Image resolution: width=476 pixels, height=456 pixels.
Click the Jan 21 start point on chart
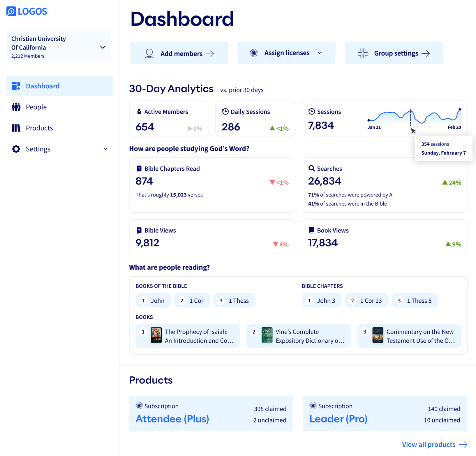[x=369, y=120]
